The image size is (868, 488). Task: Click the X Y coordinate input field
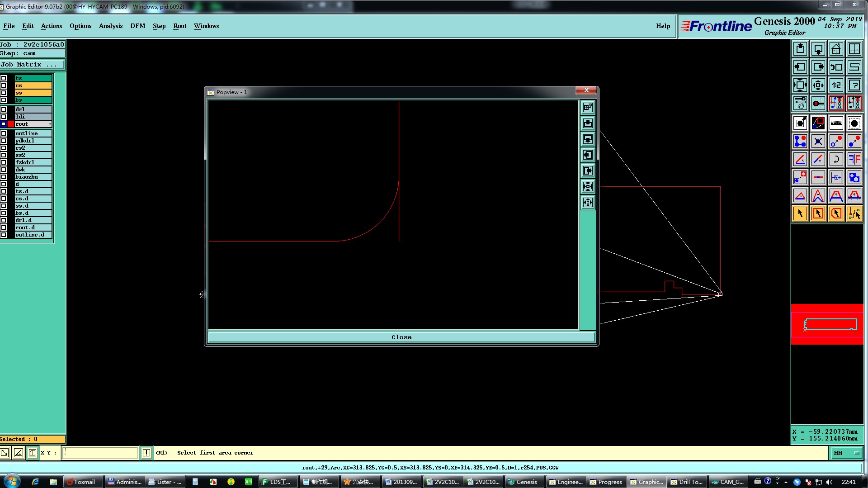click(100, 453)
